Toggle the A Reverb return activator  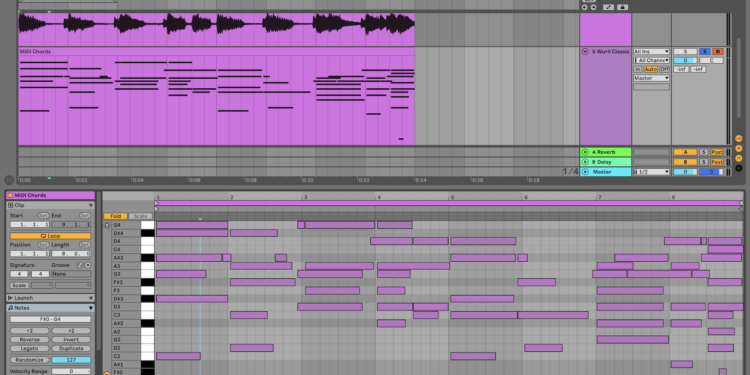pyautogui.click(x=685, y=152)
